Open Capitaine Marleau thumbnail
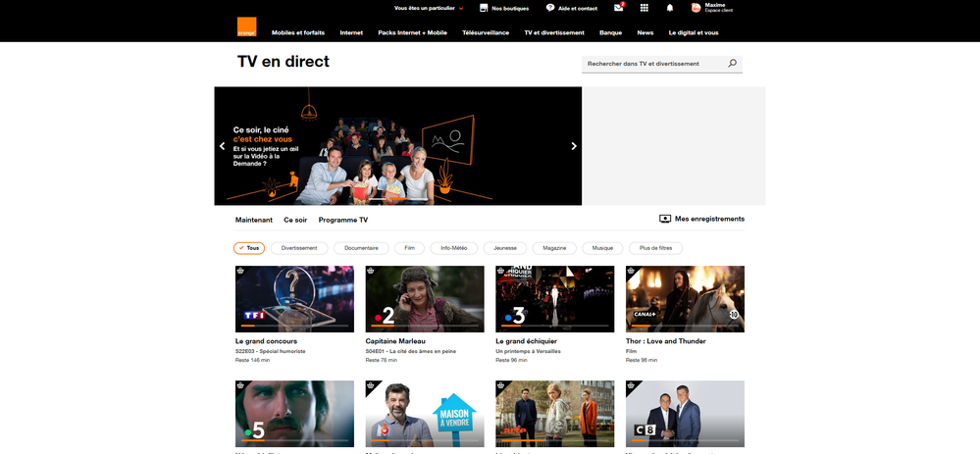Image resolution: width=980 pixels, height=454 pixels. point(425,299)
